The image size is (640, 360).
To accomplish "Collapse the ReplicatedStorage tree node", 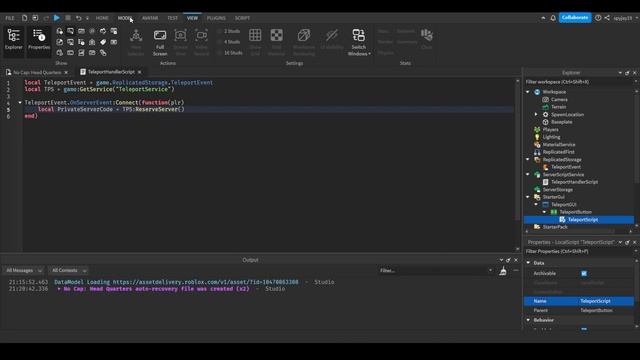I will [x=528, y=159].
